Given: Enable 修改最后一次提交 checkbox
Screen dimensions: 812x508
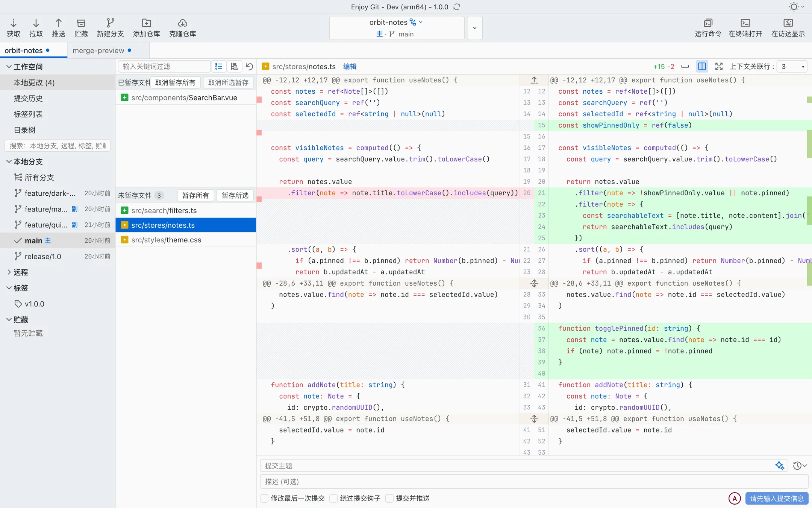Looking at the screenshot, I should coord(264,498).
